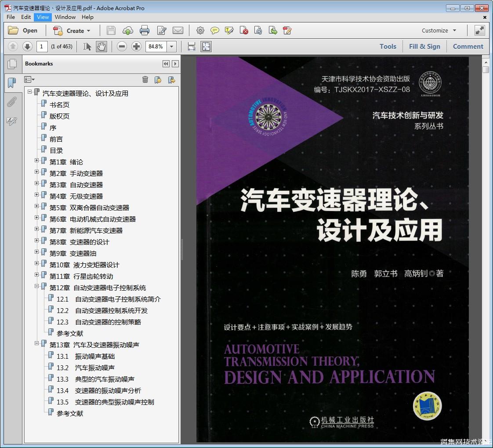Click the page number input field
Screen dimensions: 493x448
[42, 46]
